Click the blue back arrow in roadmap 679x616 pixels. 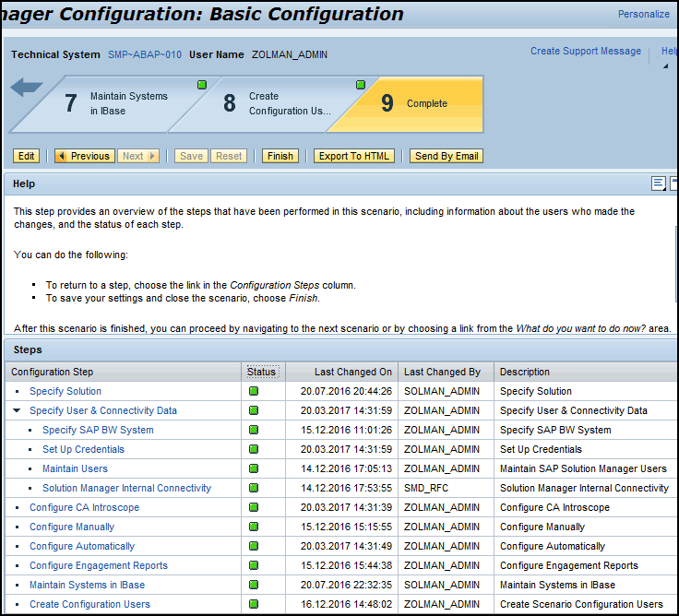point(27,88)
